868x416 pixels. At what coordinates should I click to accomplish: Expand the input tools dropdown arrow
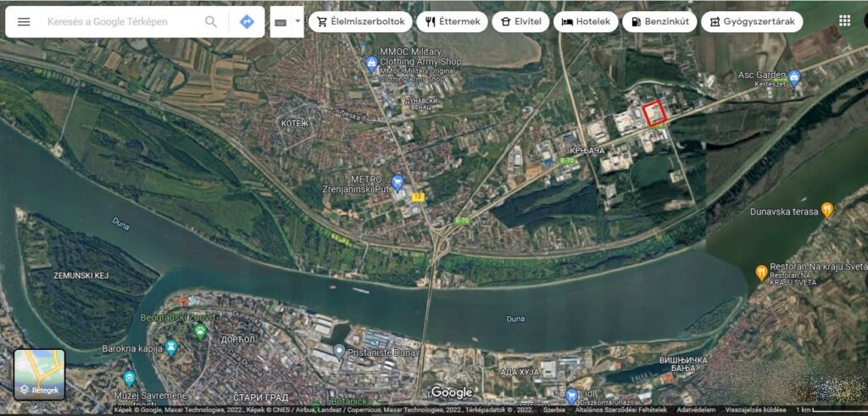click(x=297, y=22)
